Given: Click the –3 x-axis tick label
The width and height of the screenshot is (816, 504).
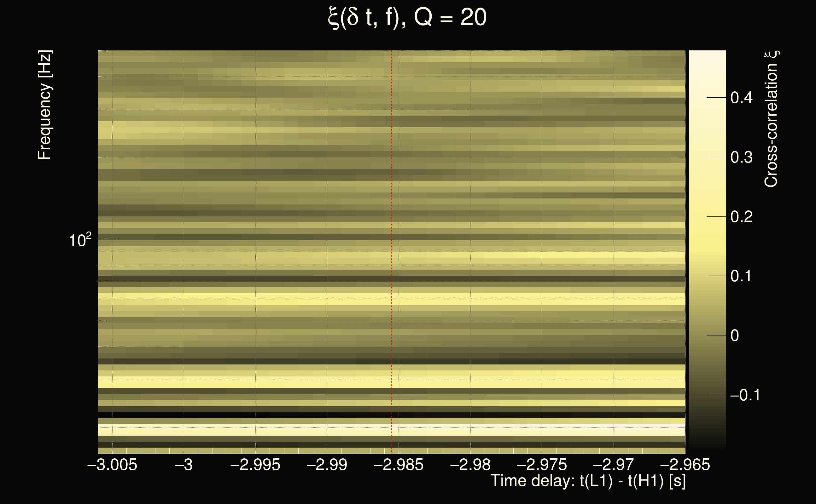Looking at the screenshot, I should pos(184,465).
